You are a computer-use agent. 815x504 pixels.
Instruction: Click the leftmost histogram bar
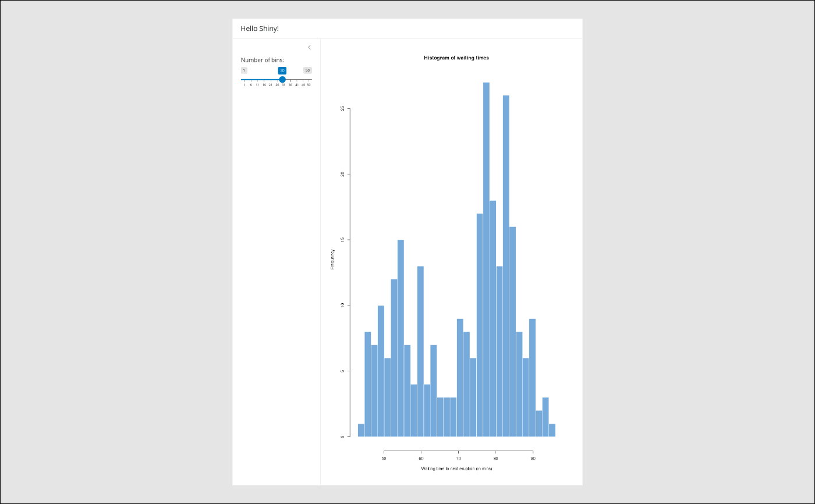click(361, 430)
